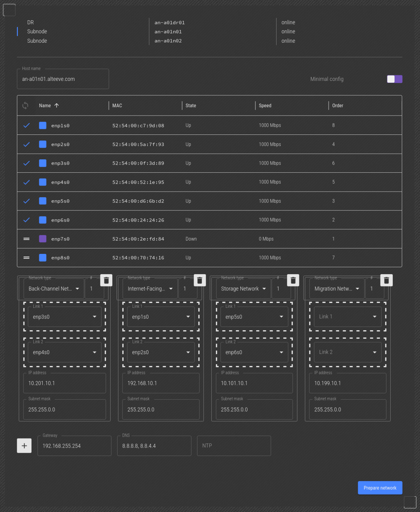Grab the drag handle for enp7s0
The image size is (420, 512).
click(26, 239)
